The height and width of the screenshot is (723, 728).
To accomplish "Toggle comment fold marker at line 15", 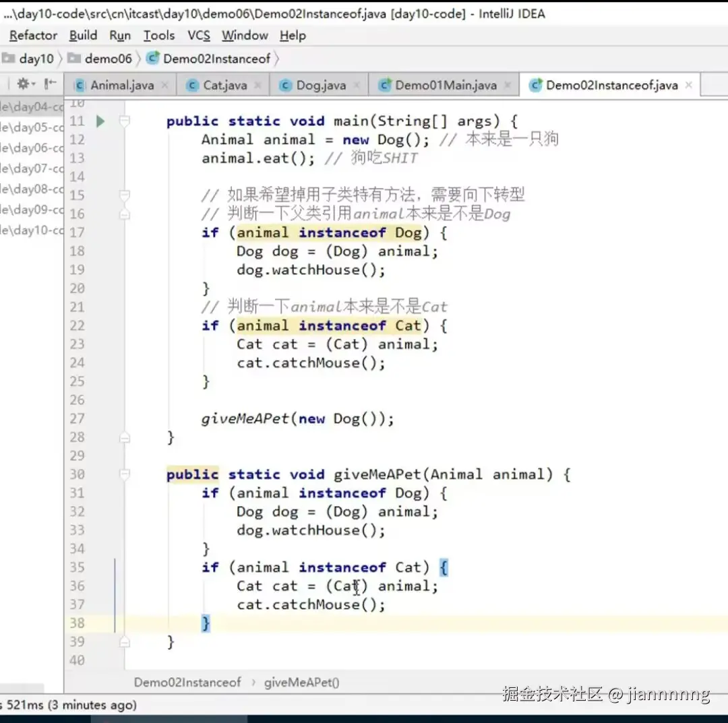I will pos(125,195).
